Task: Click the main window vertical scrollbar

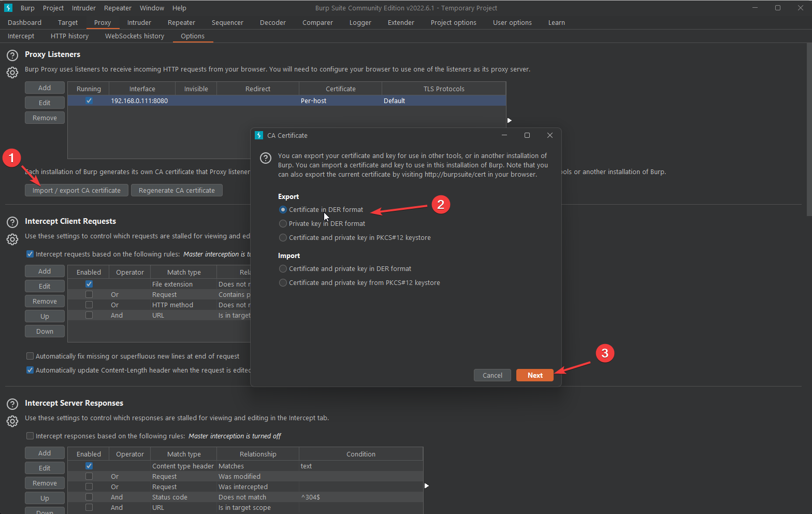Action: [809, 130]
